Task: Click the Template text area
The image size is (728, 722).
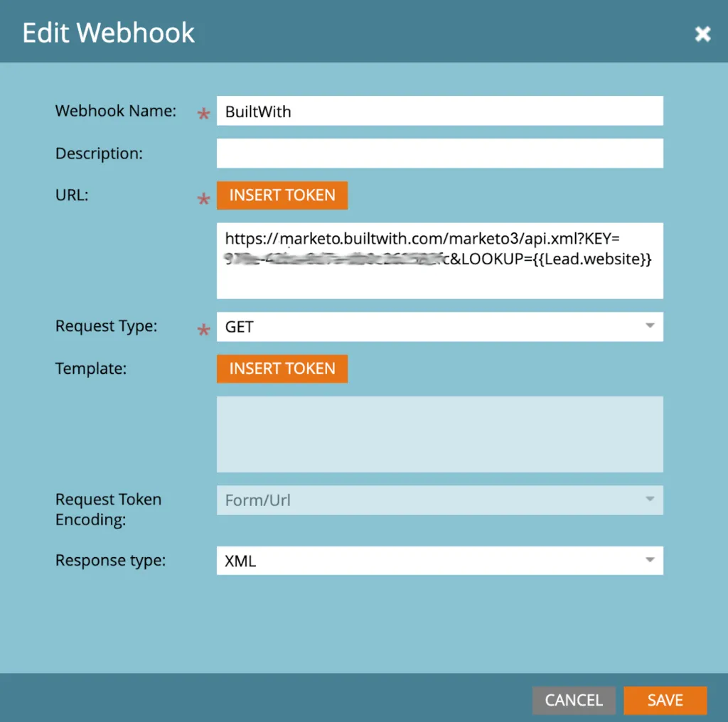Action: (439, 434)
